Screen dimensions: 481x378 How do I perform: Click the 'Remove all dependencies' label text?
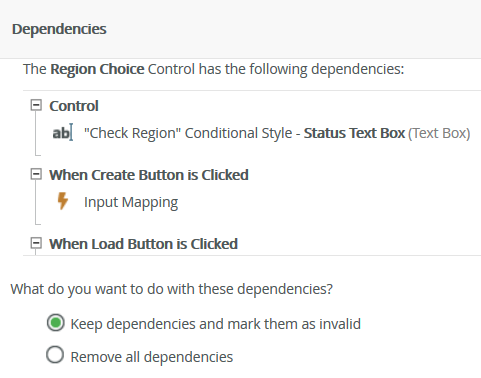click(x=152, y=357)
